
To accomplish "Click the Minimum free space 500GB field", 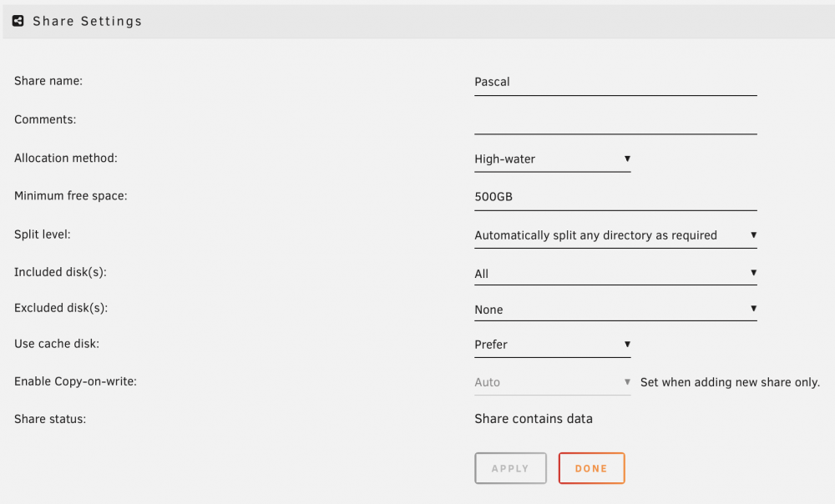I will 615,197.
